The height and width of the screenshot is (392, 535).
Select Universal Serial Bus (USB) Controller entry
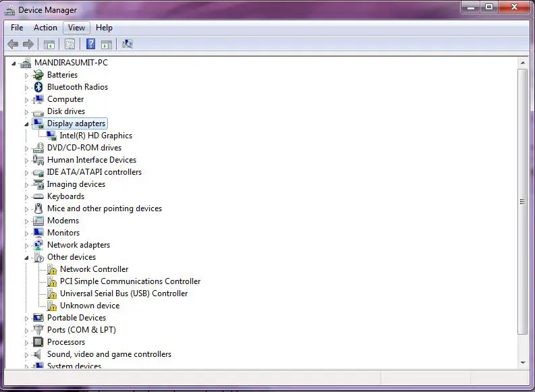point(124,293)
